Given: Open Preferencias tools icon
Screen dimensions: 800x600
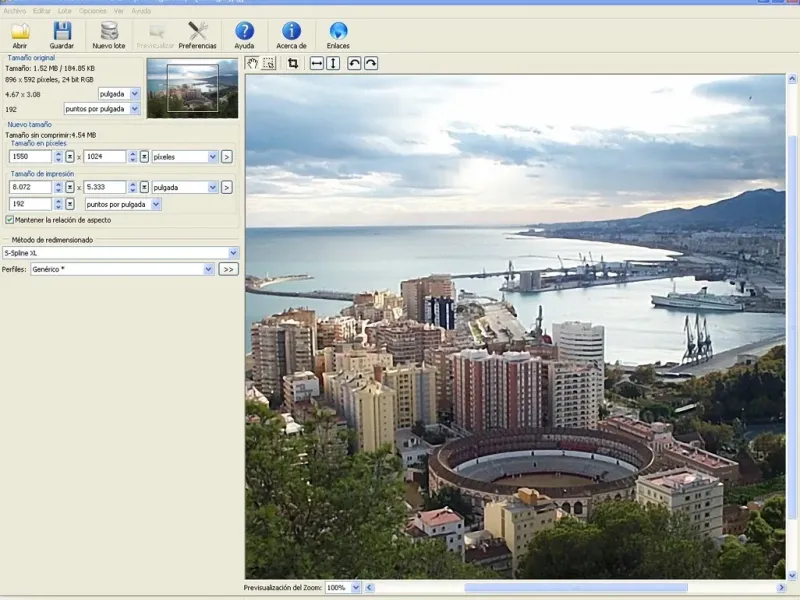Looking at the screenshot, I should (198, 32).
